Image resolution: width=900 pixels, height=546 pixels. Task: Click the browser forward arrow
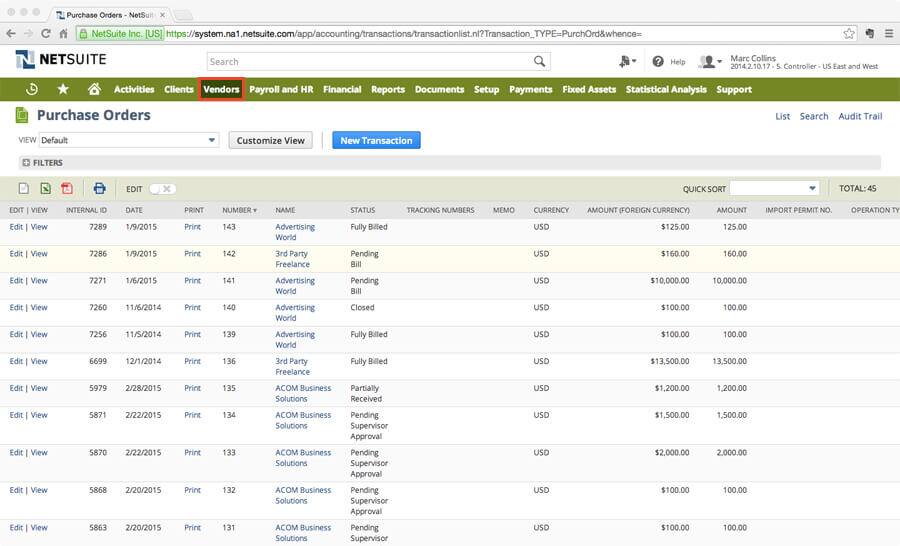[x=29, y=34]
